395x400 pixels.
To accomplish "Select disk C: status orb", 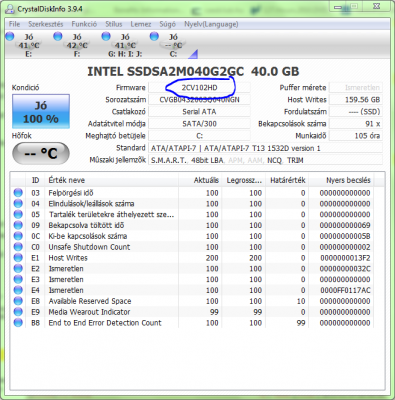I will point(154,36).
